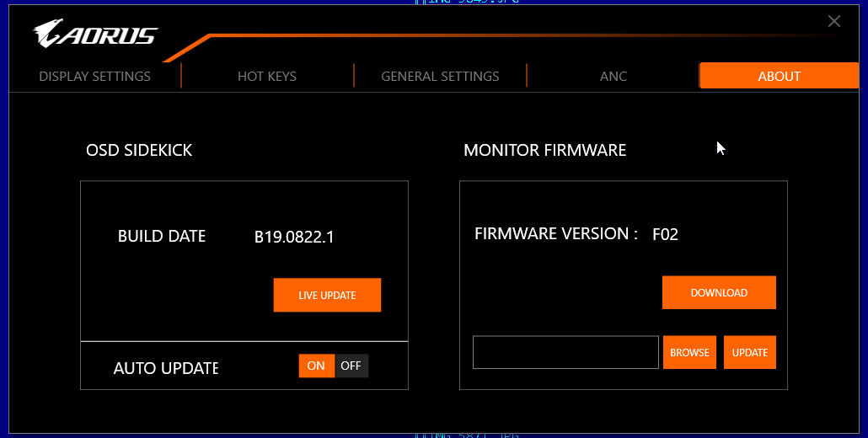Click the MONITOR FIRMWARE heading

click(x=544, y=151)
